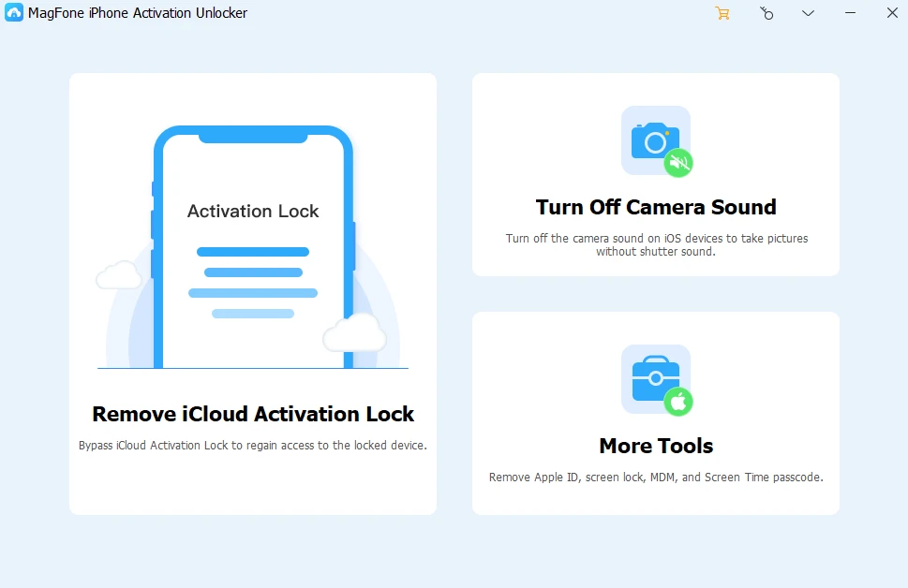
Task: Select the Turn Off Camera Sound panel
Action: [x=654, y=173]
